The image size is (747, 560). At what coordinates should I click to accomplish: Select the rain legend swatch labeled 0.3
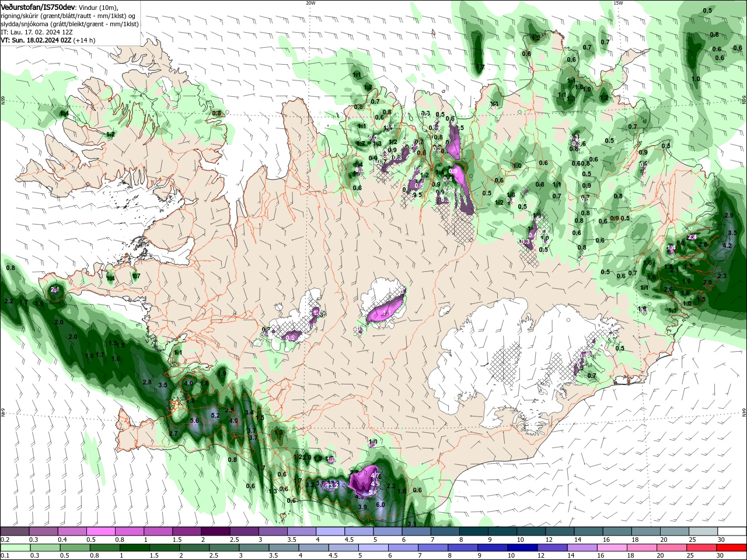pos(45,548)
